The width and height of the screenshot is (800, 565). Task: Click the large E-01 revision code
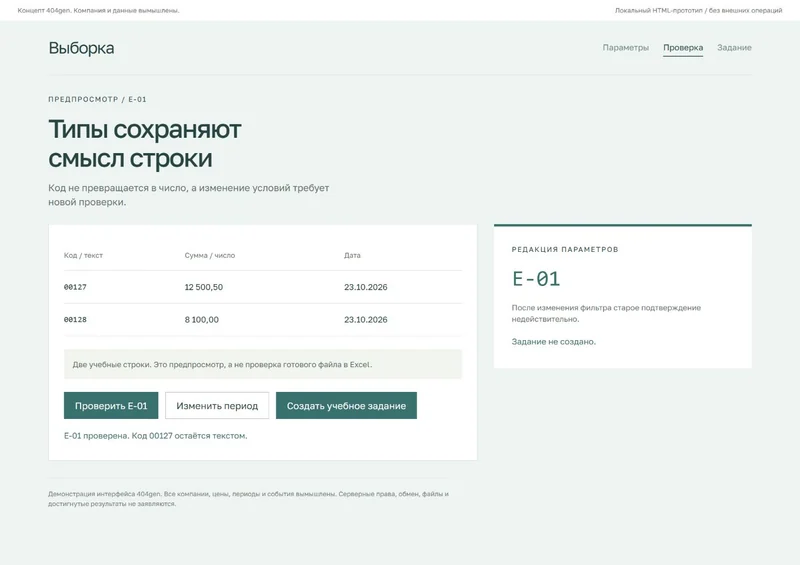pos(536,279)
